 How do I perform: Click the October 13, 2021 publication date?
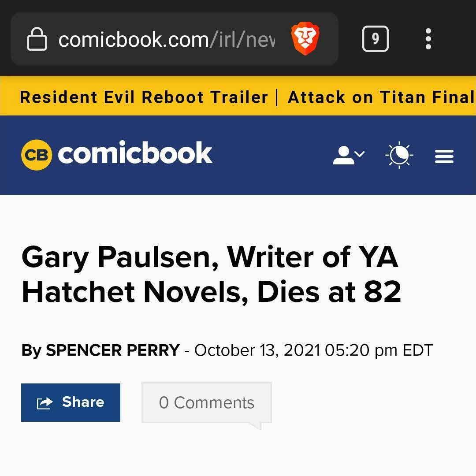coord(257,350)
